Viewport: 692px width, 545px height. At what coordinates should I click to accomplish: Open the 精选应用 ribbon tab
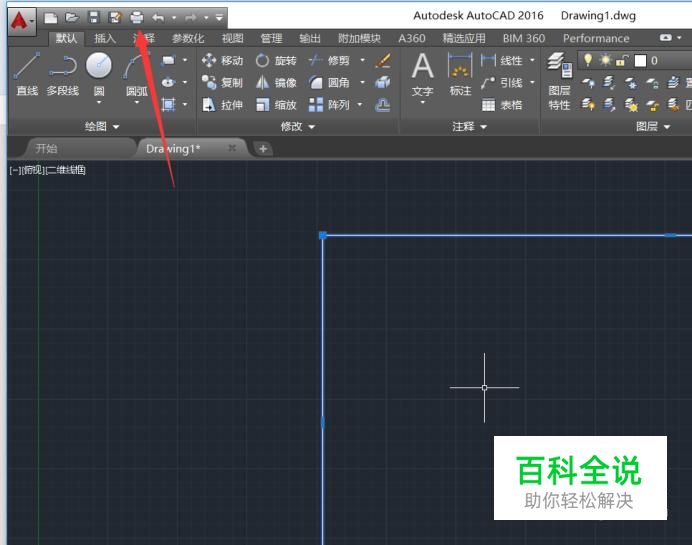[464, 38]
